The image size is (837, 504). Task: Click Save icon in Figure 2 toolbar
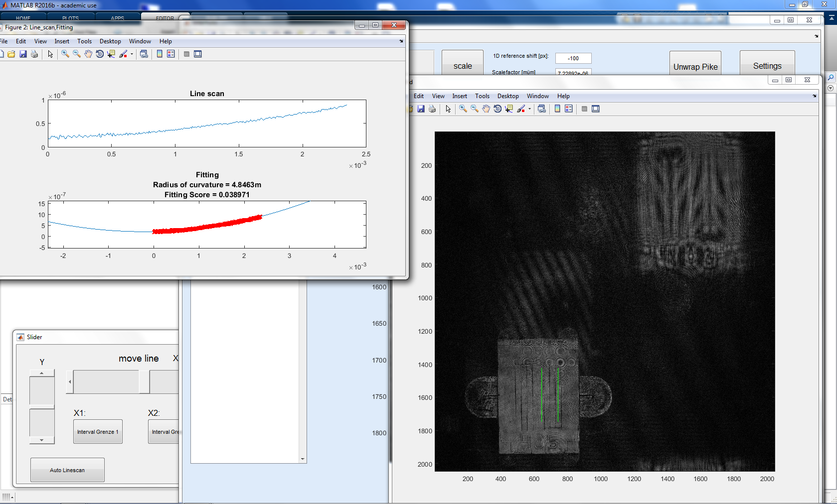point(23,54)
